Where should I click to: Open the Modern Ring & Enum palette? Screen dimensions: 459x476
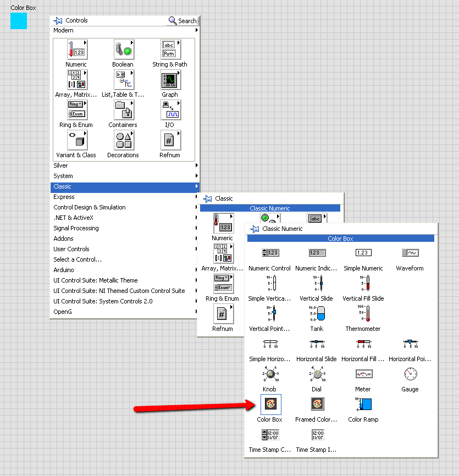77,110
